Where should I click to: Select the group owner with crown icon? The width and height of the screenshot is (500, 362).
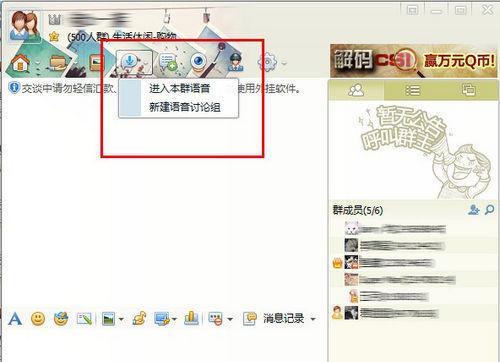coord(413,262)
